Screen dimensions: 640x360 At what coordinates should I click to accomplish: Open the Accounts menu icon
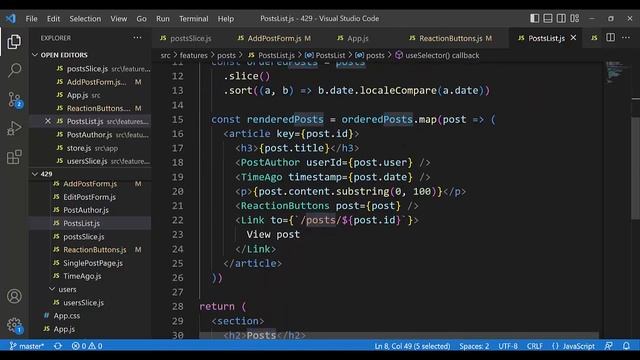(x=14, y=296)
